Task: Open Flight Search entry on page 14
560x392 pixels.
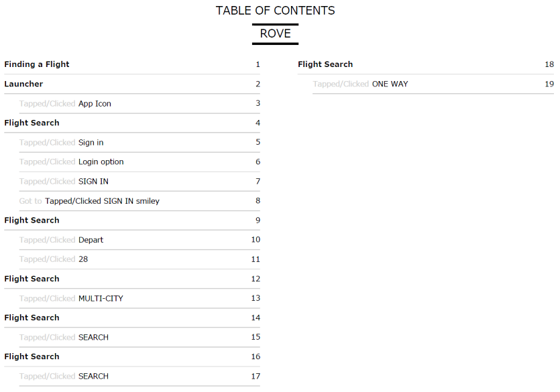Action: point(132,318)
